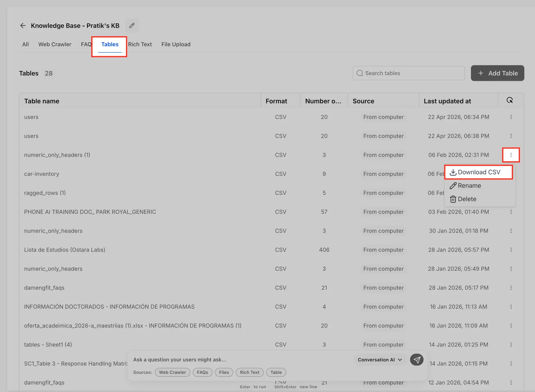Open options for oferta_academica_2026 row
The image size is (535, 392).
pyautogui.click(x=511, y=326)
